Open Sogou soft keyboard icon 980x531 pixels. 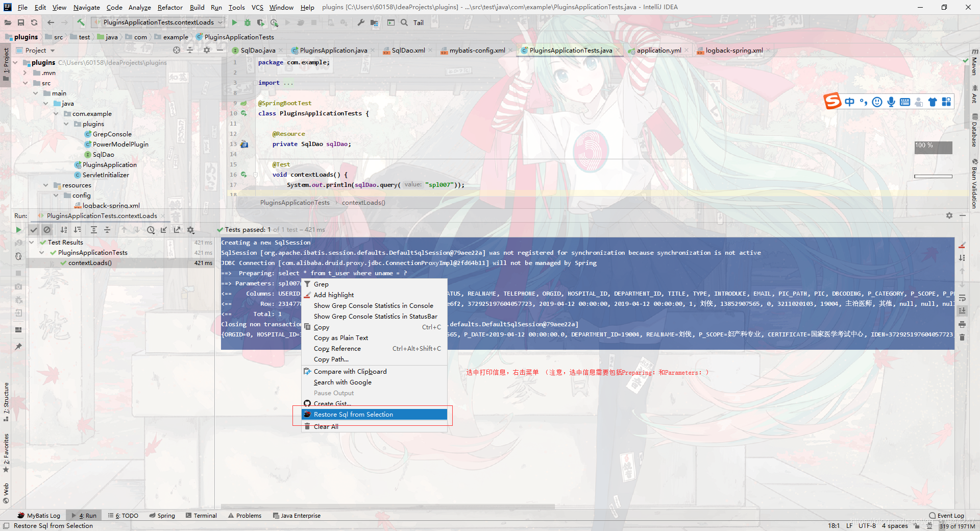coord(905,102)
